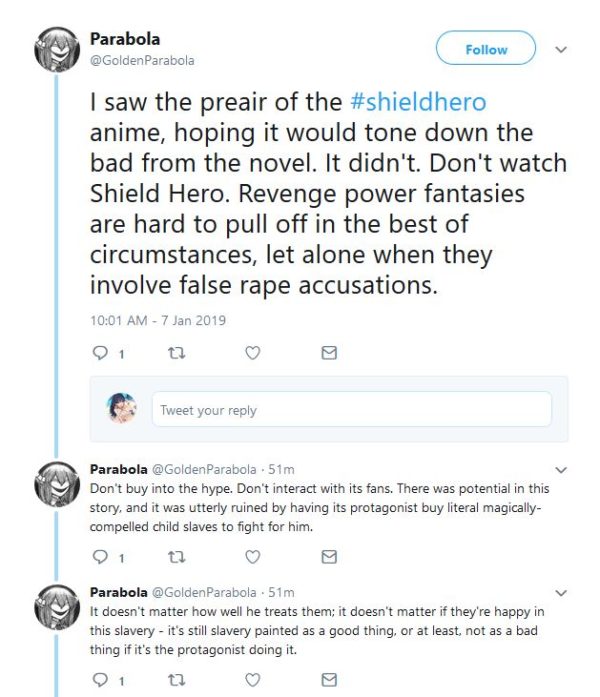Reply to the 'It doesn't matter' tweet

click(99, 680)
